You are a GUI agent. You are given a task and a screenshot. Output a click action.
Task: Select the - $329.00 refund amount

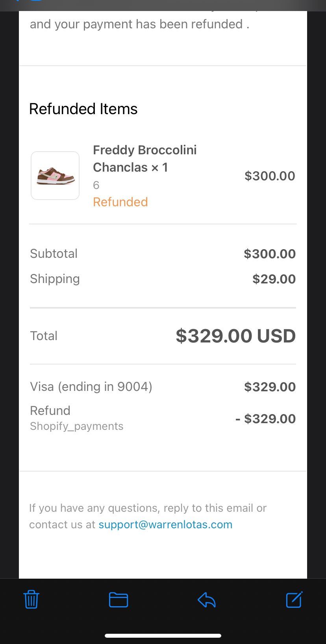click(266, 419)
